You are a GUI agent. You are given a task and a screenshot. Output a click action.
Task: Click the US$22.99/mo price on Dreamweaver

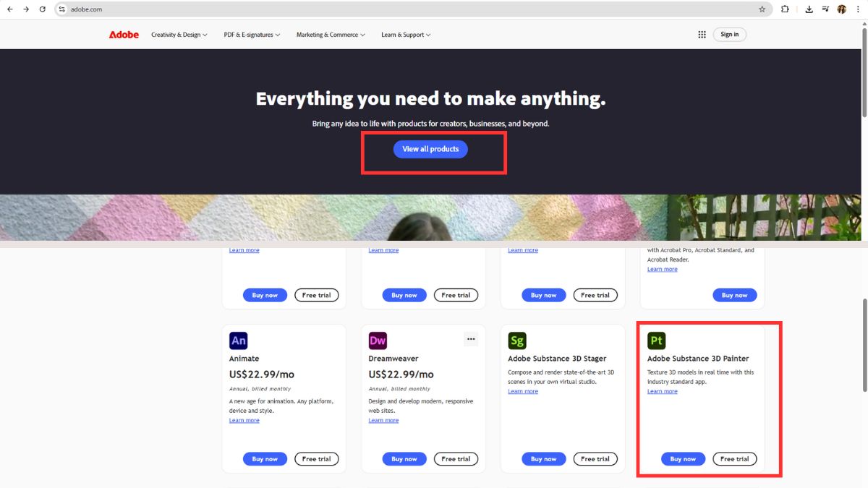click(401, 374)
